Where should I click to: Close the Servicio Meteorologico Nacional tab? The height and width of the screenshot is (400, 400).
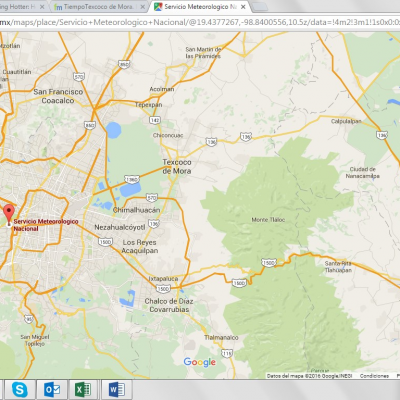243,7
